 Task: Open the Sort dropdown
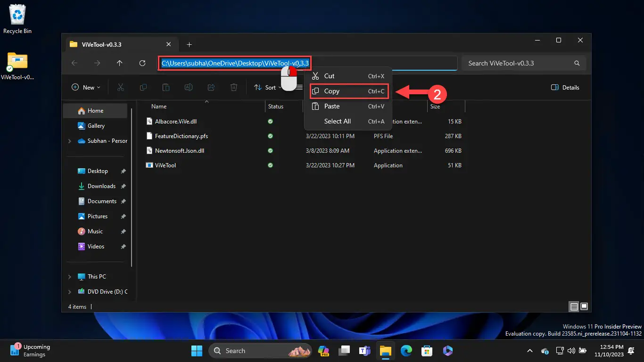click(x=267, y=87)
